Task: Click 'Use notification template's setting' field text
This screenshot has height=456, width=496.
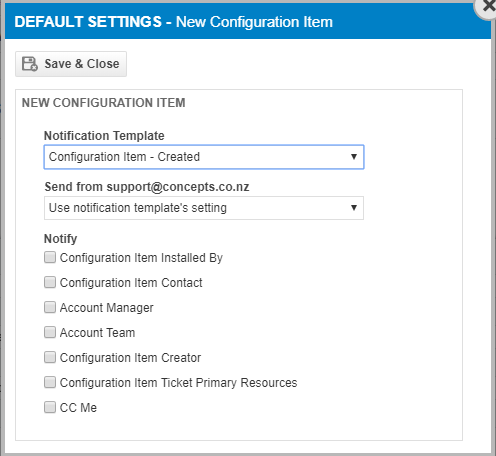Action: [138, 208]
